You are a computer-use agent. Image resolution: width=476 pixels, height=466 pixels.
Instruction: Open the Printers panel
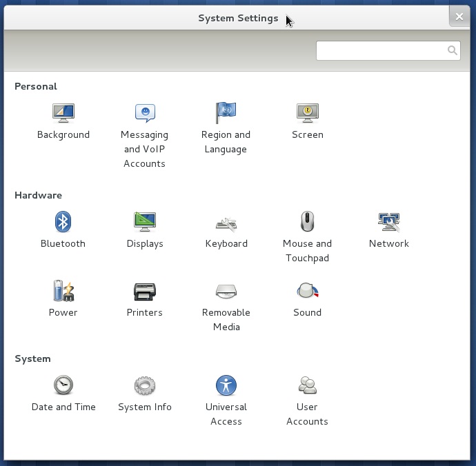[x=145, y=291]
